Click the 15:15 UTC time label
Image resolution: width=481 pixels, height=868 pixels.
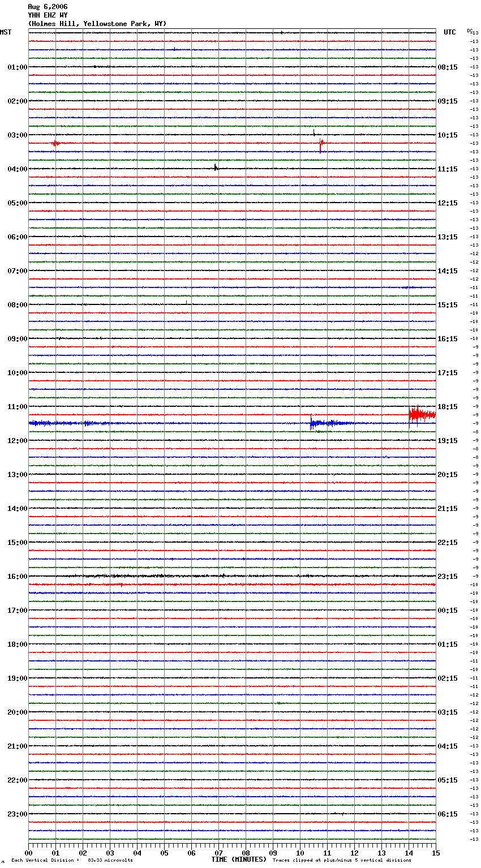tap(448, 305)
